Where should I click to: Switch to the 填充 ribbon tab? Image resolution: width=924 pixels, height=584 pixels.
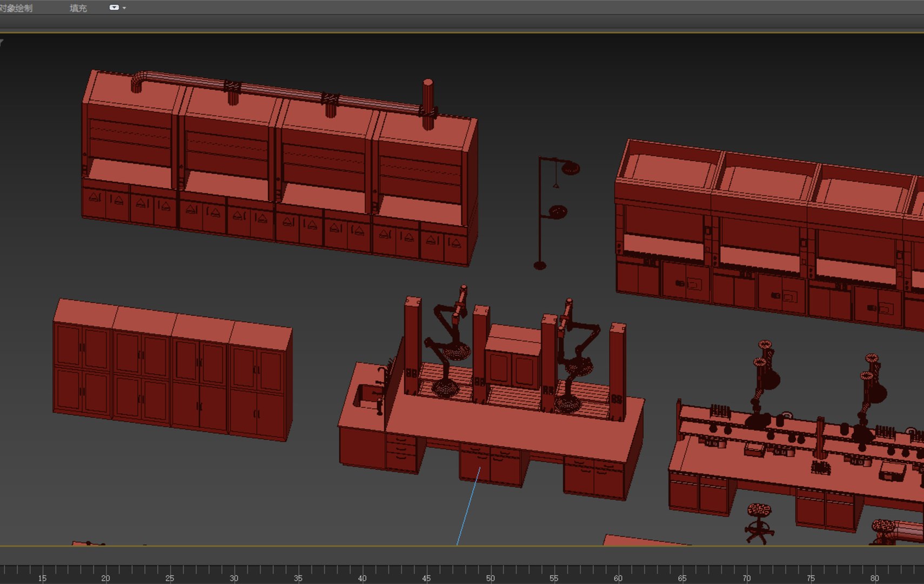tap(78, 8)
